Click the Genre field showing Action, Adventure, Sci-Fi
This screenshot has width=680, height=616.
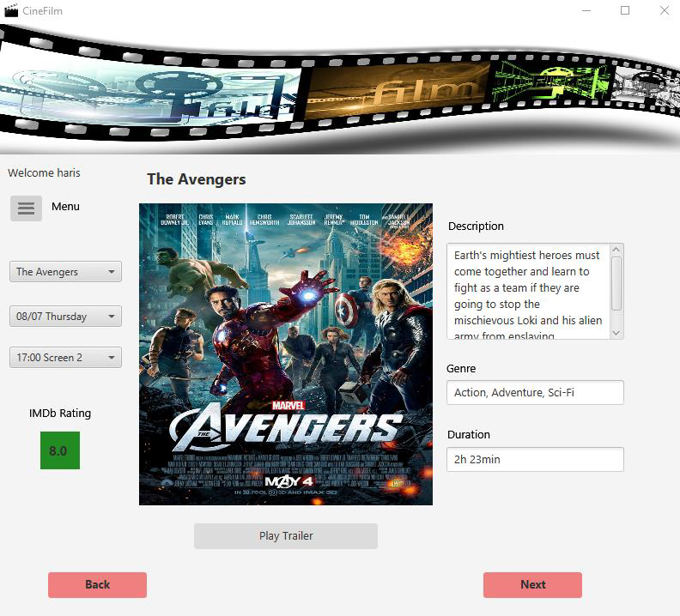coord(535,393)
